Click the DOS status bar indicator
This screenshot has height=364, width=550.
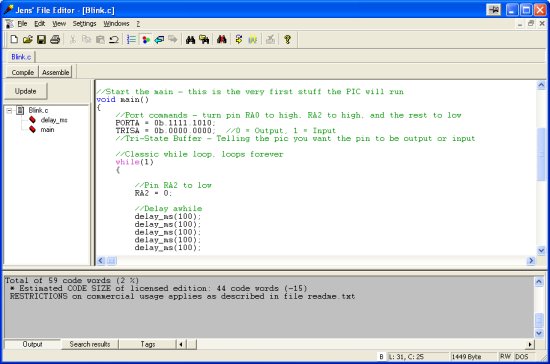click(522, 357)
